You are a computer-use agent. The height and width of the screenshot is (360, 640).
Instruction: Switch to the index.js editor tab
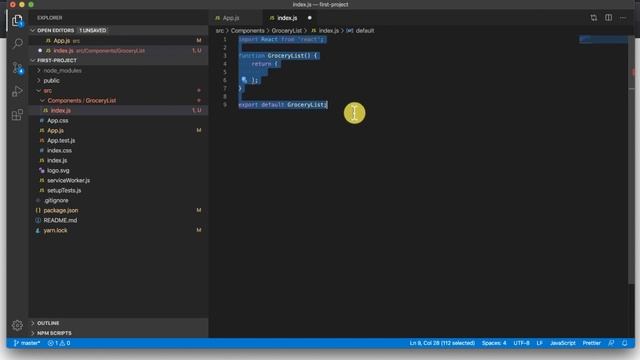click(287, 18)
